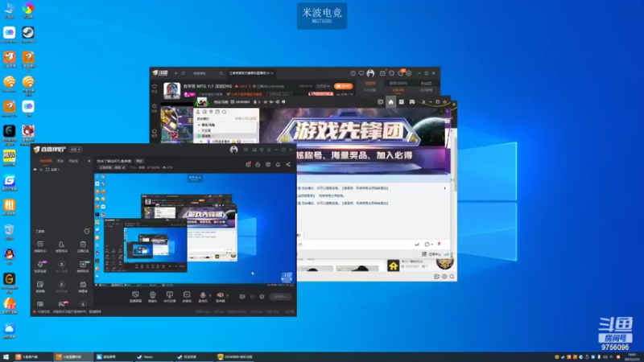Click the start broadcast button

coord(280,296)
